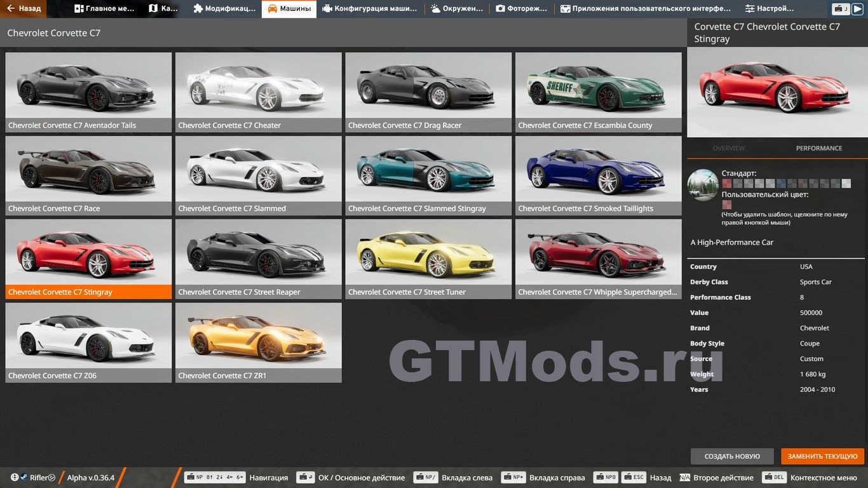The image size is (868, 488).
Task: Click the Chevrolet Corvette C7 page heading
Action: (x=54, y=33)
